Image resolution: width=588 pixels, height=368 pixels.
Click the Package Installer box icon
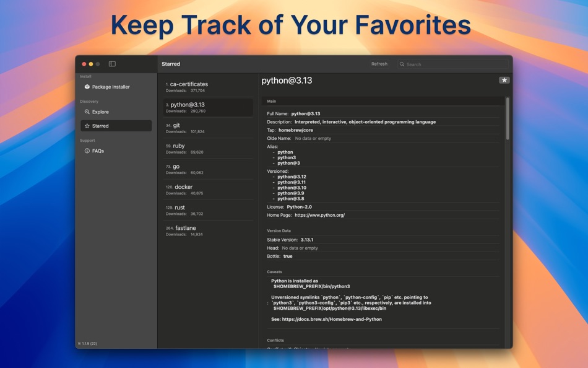pyautogui.click(x=87, y=87)
